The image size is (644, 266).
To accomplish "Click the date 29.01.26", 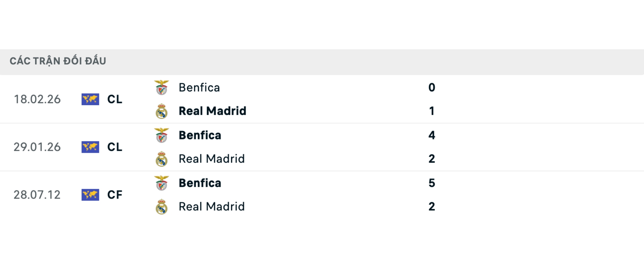I will click(38, 147).
